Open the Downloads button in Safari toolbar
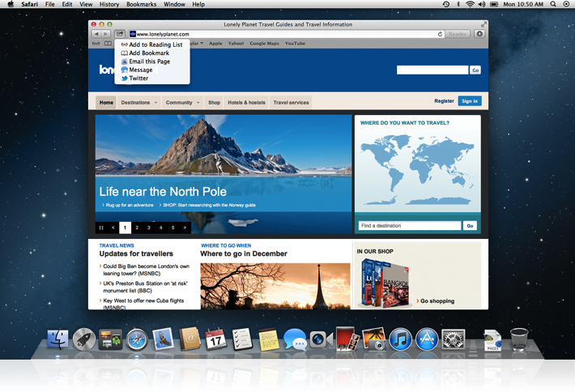 click(x=479, y=34)
